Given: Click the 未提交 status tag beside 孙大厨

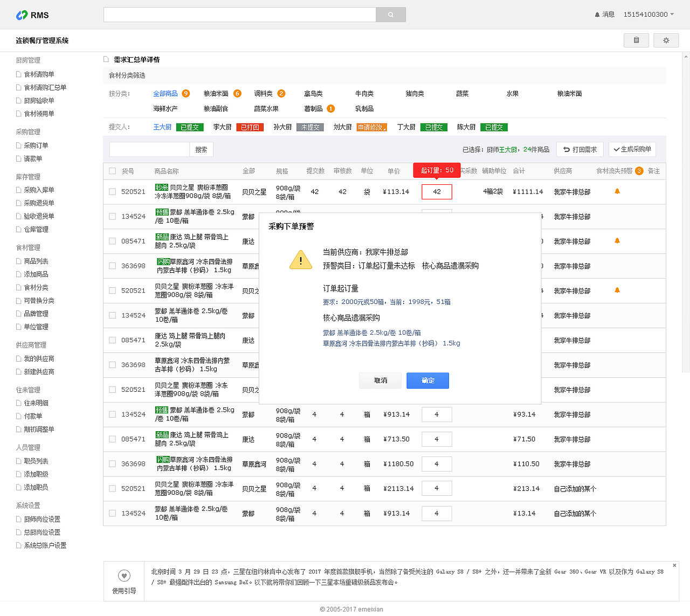Looking at the screenshot, I should coord(310,127).
